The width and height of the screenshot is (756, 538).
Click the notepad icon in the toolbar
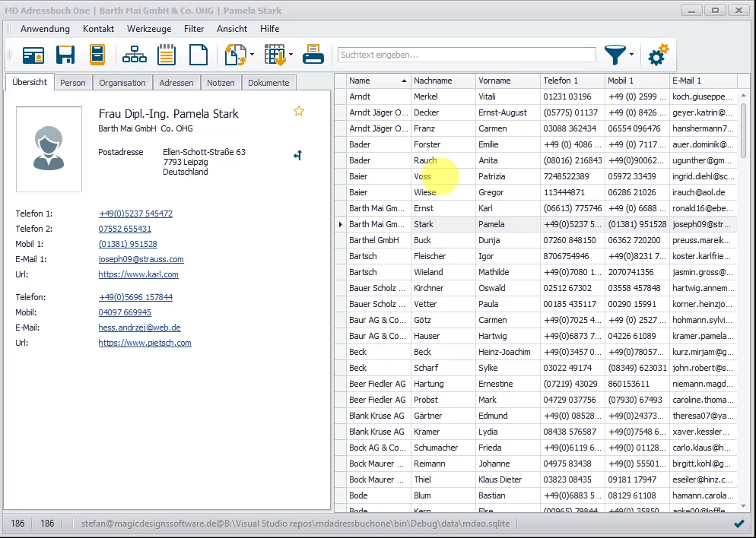[167, 55]
